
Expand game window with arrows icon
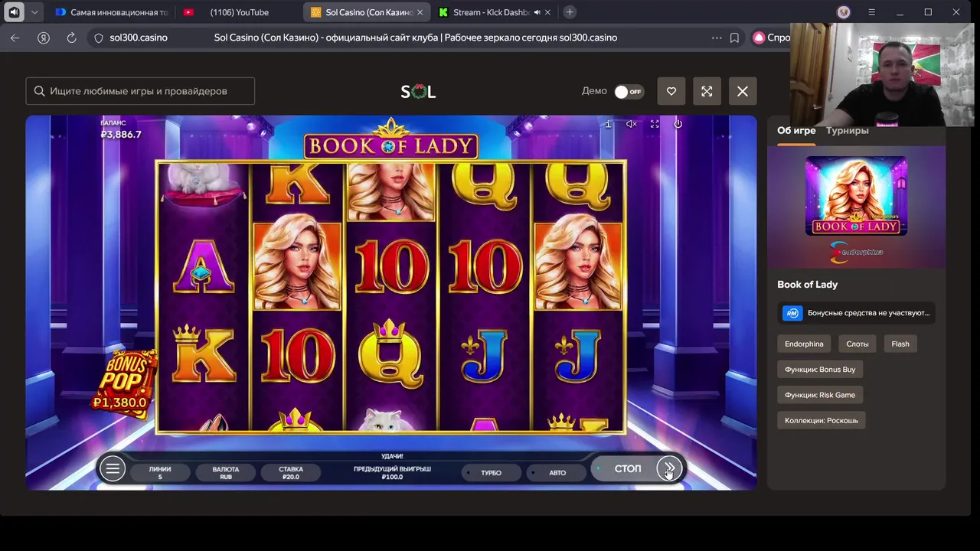[x=707, y=91]
